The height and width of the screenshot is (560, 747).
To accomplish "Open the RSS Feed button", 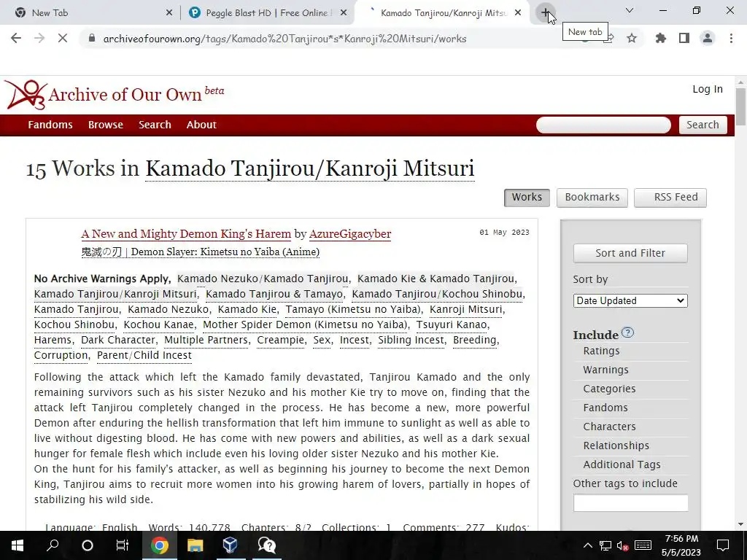I will 670,197.
